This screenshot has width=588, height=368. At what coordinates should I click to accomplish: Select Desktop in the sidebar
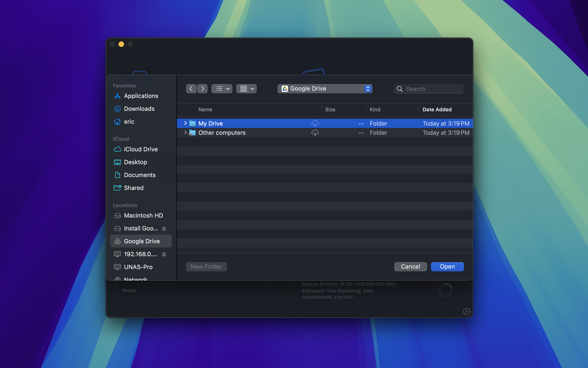click(x=141, y=162)
